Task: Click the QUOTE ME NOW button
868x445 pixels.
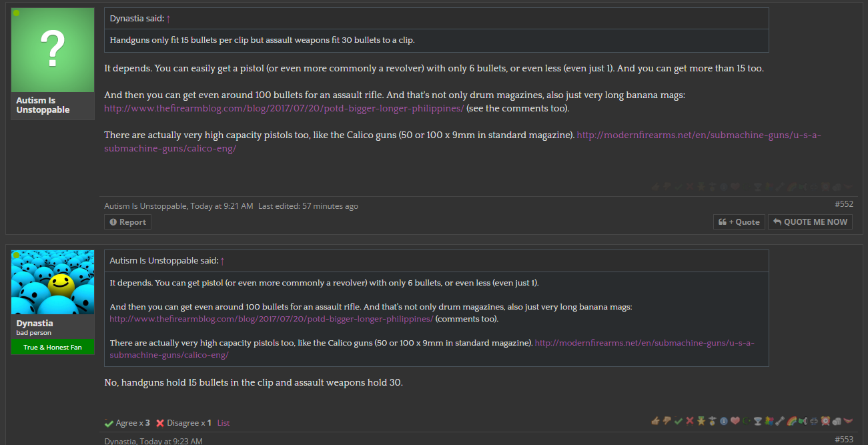Action: (x=810, y=222)
